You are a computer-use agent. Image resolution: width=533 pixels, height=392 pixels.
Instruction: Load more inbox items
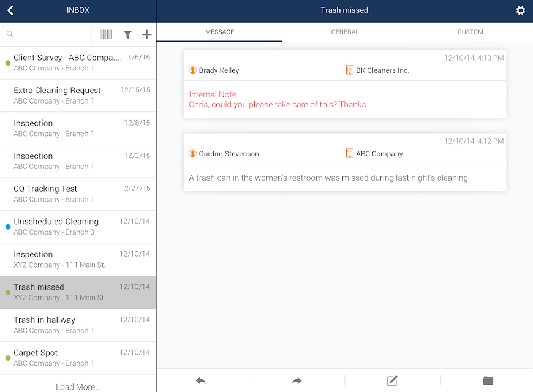(x=78, y=386)
